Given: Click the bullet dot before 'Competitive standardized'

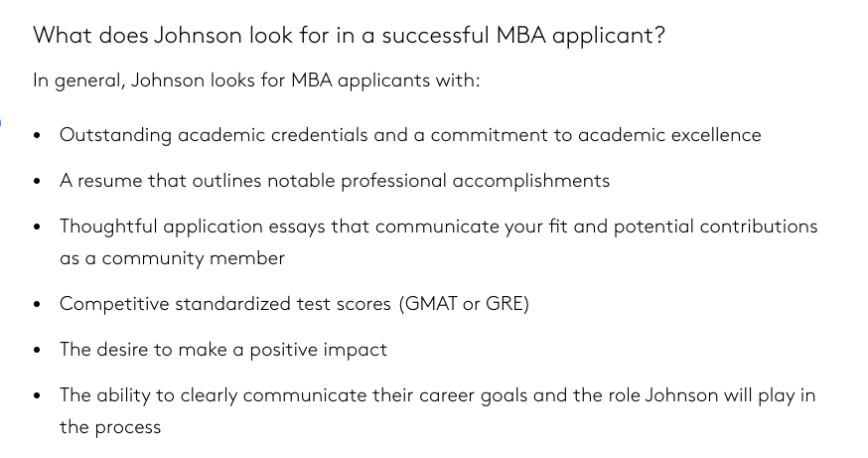Looking at the screenshot, I should tap(37, 305).
